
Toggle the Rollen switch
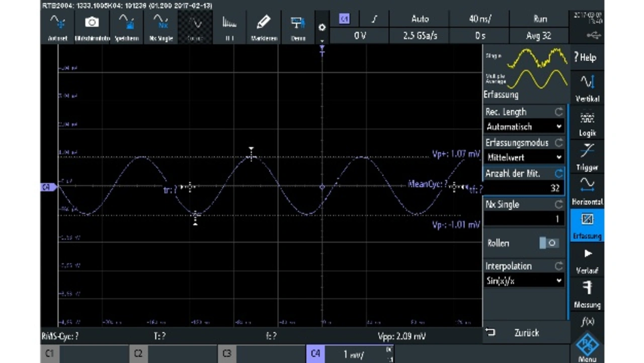(x=549, y=243)
